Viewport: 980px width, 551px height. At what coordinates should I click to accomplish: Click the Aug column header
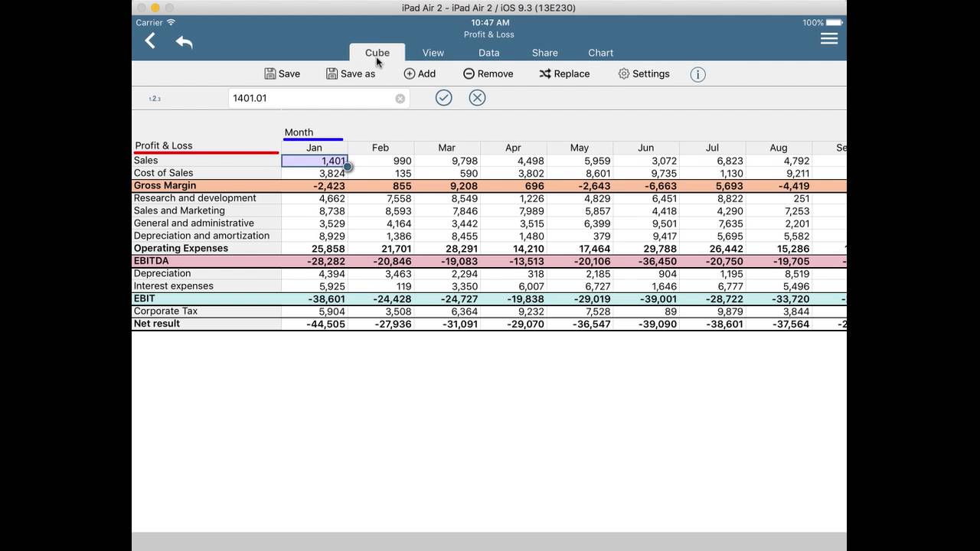(x=779, y=148)
